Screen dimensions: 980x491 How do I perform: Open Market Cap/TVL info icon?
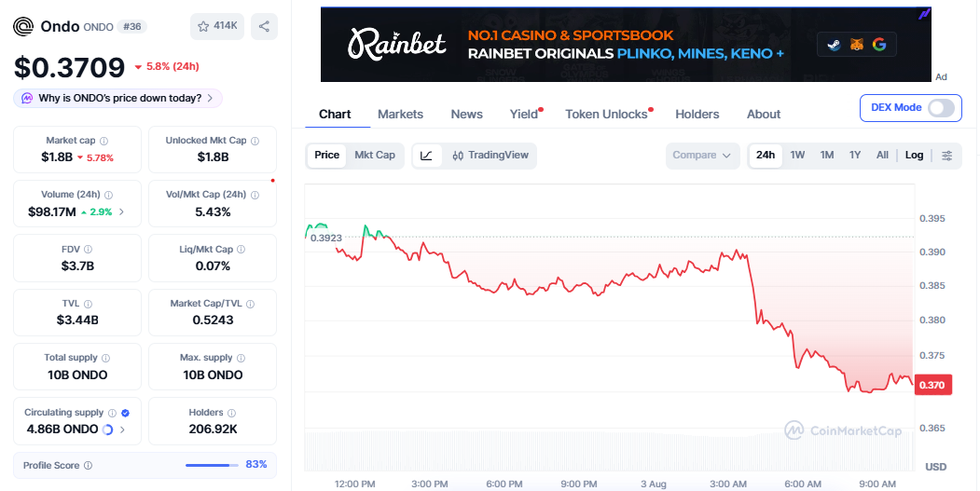point(250,304)
